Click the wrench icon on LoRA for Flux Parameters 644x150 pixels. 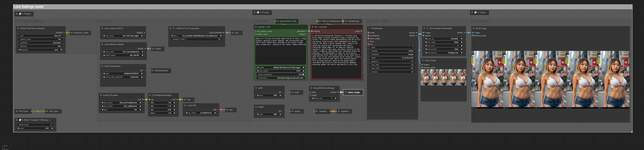coord(174,28)
